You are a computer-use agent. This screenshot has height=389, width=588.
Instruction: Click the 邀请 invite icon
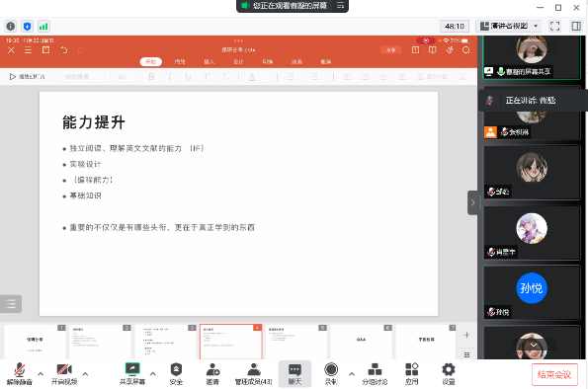[212, 374]
